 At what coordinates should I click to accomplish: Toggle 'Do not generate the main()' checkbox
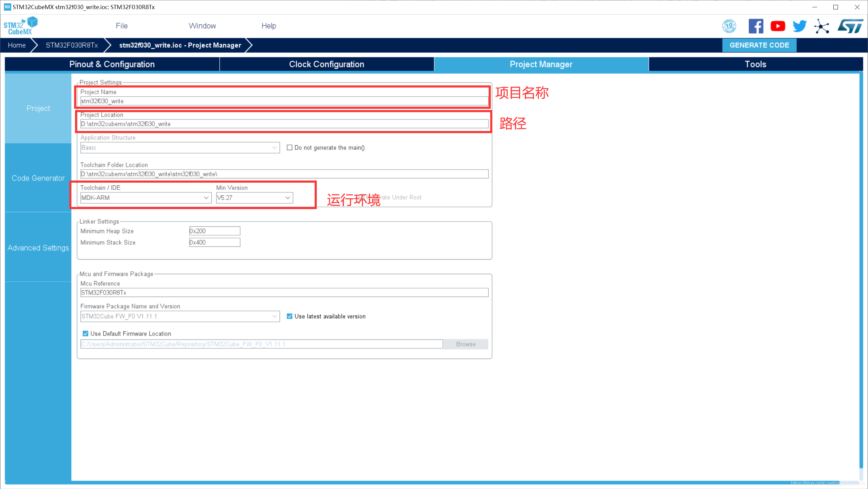[289, 147]
